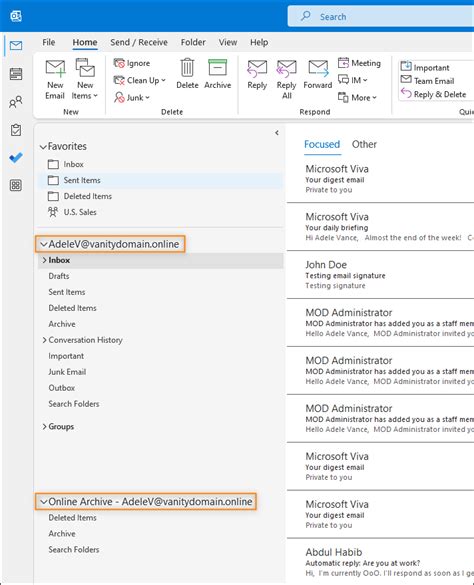Open the New Items menu

85,79
